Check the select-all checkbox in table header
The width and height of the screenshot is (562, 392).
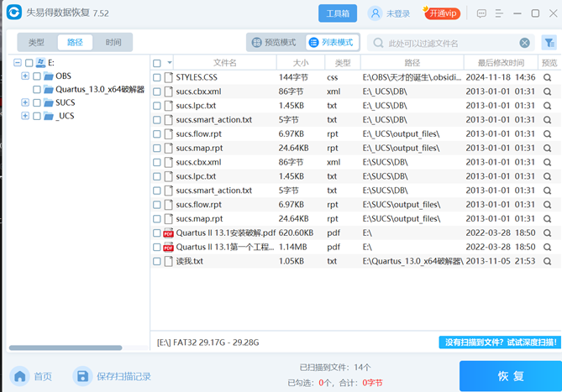click(x=156, y=63)
